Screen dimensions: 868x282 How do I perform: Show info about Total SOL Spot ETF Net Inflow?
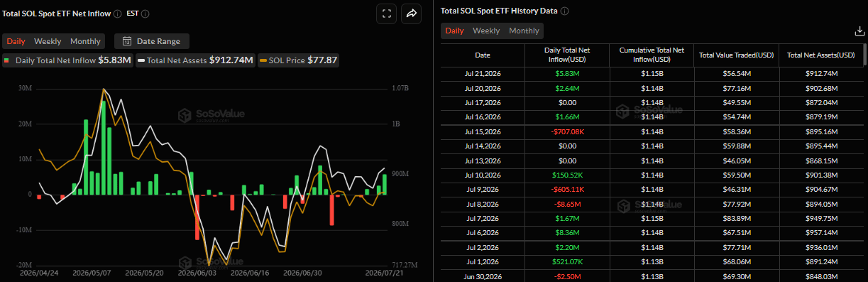coord(117,13)
